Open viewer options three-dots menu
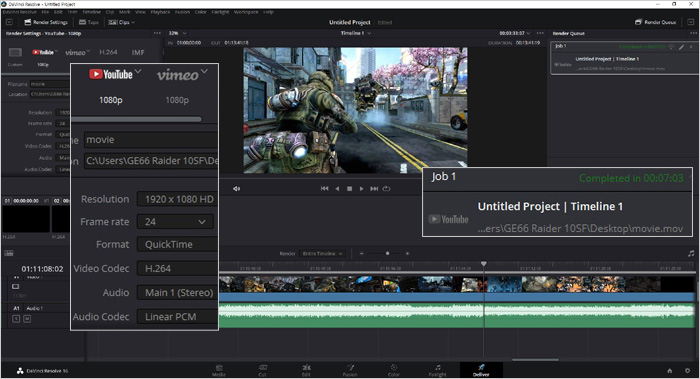700x379 pixels. (540, 33)
